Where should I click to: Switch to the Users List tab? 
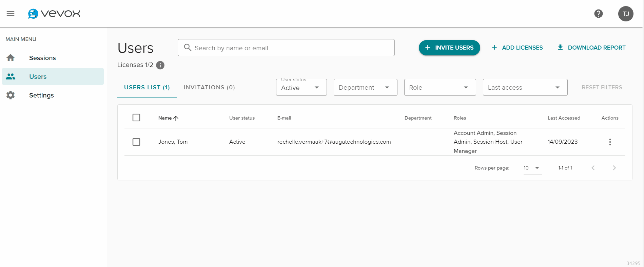(x=147, y=88)
